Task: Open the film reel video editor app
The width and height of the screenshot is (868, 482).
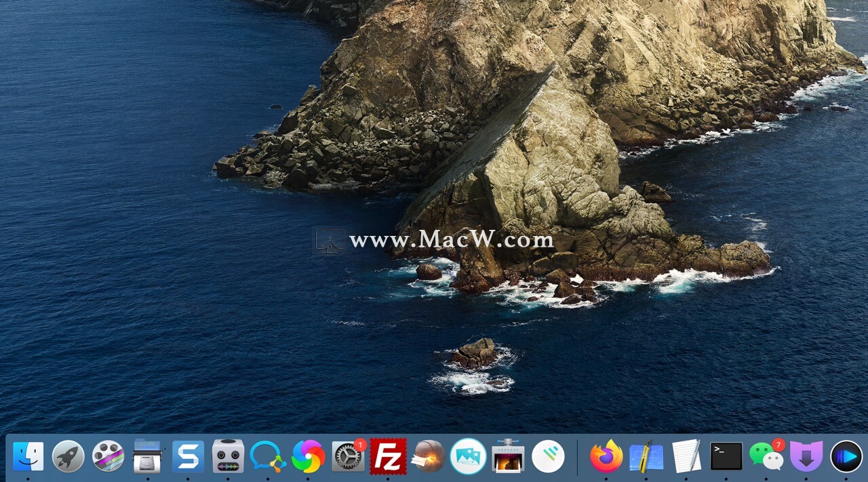Action: pyautogui.click(x=108, y=456)
